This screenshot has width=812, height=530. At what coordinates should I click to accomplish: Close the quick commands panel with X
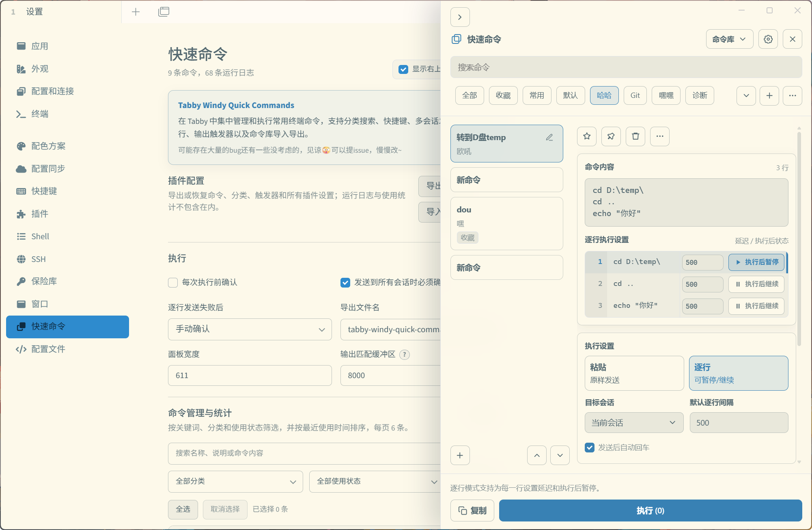(792, 39)
